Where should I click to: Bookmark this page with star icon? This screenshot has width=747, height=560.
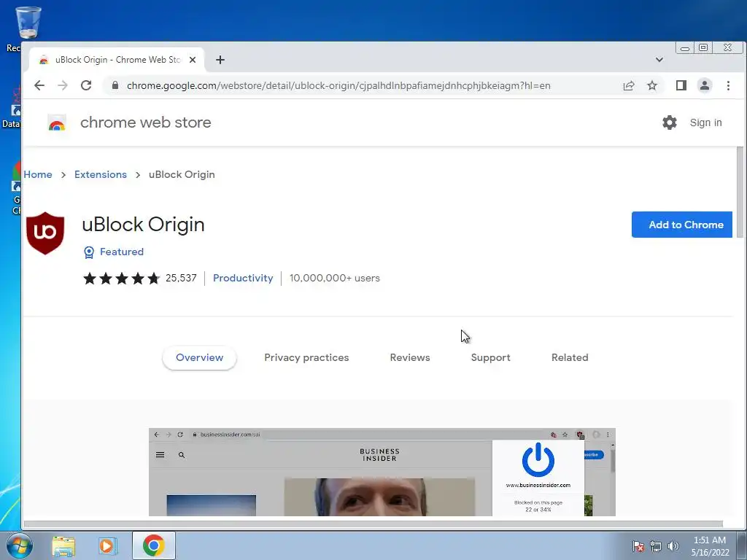coord(652,85)
